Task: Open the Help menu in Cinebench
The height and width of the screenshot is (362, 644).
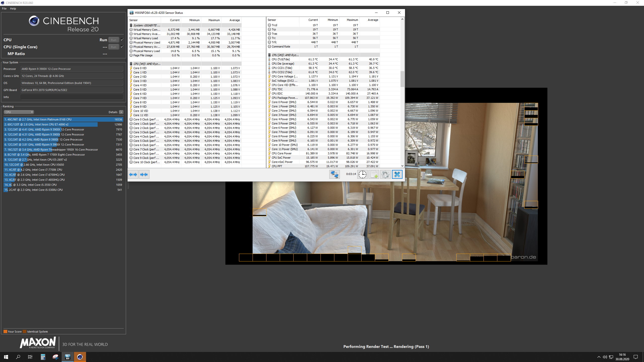Action: [13, 9]
